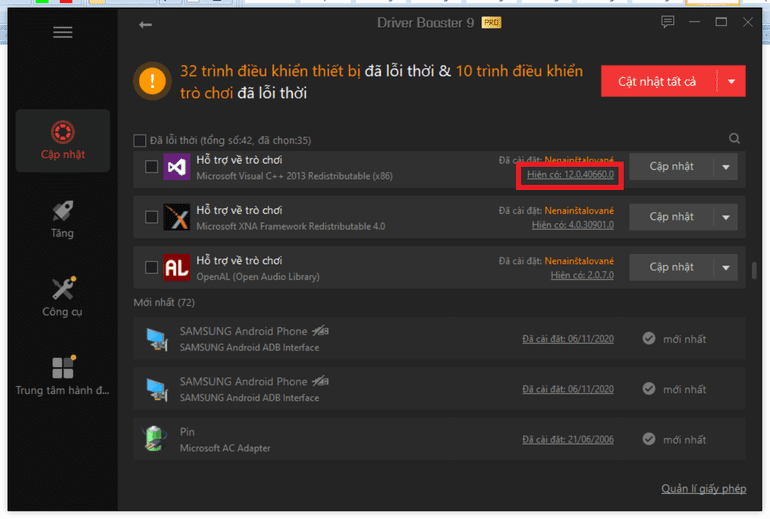Expand dropdown beside OpenAL 'Cập nhật' button
770x519 pixels.
724,267
